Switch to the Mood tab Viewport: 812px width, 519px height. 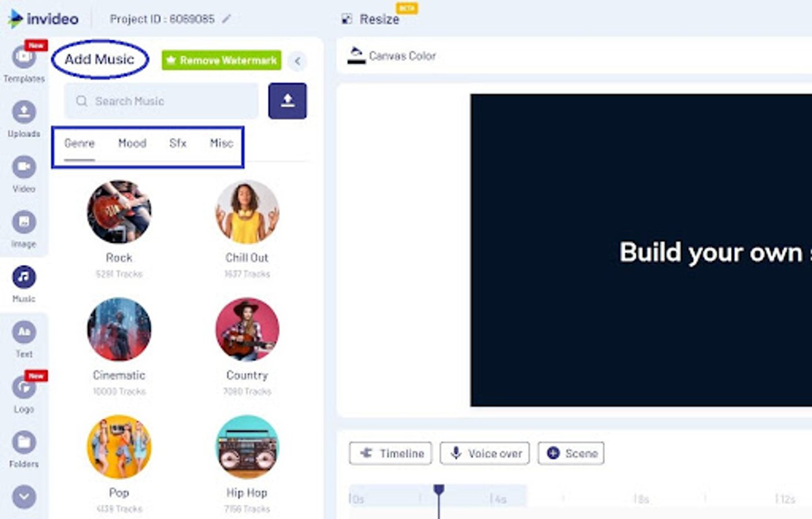tap(132, 143)
